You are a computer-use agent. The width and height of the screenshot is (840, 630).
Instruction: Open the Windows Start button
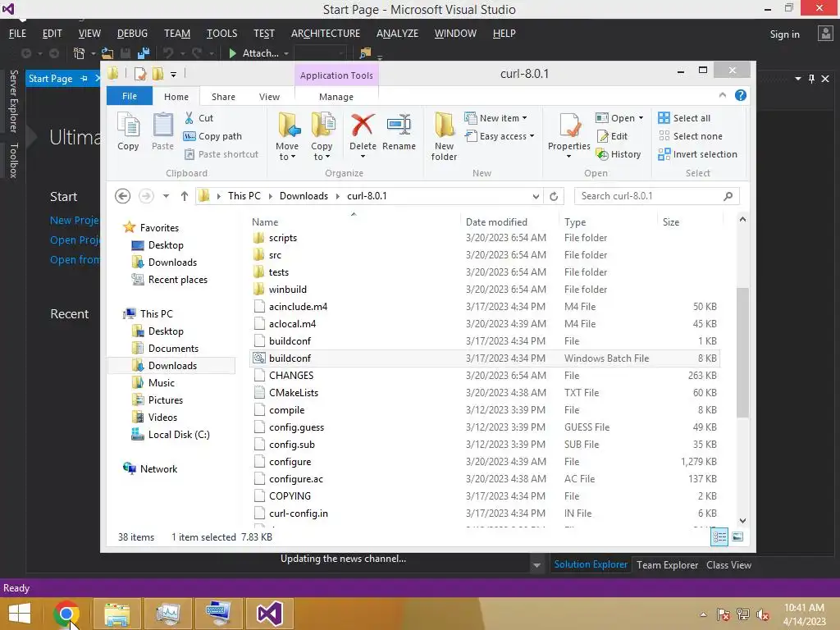[20, 614]
